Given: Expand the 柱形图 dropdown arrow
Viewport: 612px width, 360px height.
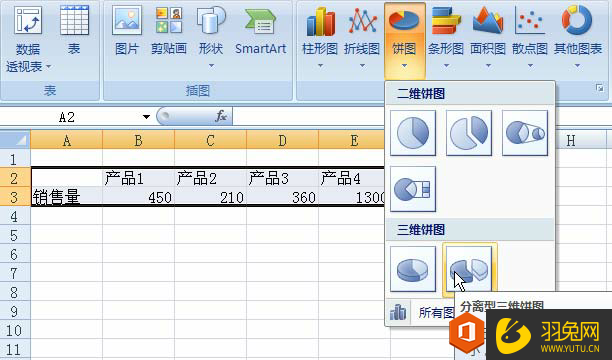Looking at the screenshot, I should 320,66.
